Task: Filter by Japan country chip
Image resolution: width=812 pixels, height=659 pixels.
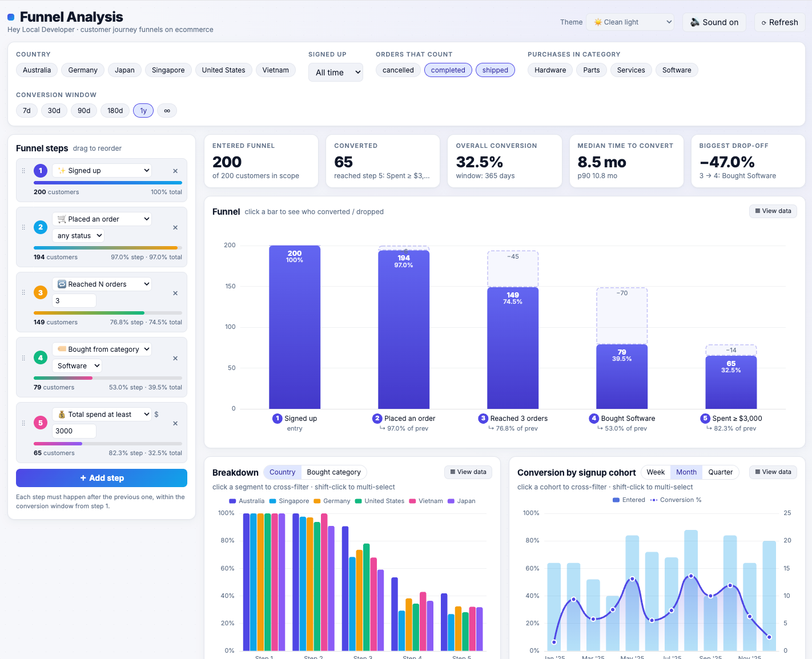Action: (124, 70)
